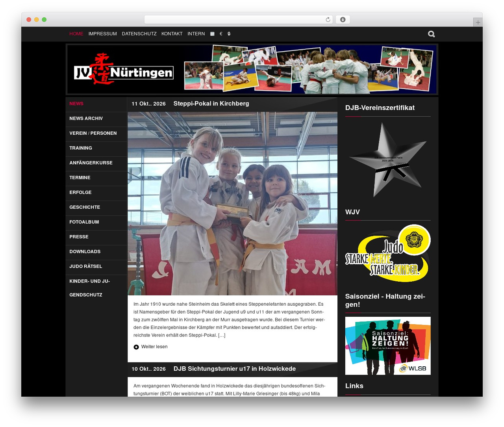Click the Steppi-Pokal children photo

pyautogui.click(x=232, y=204)
